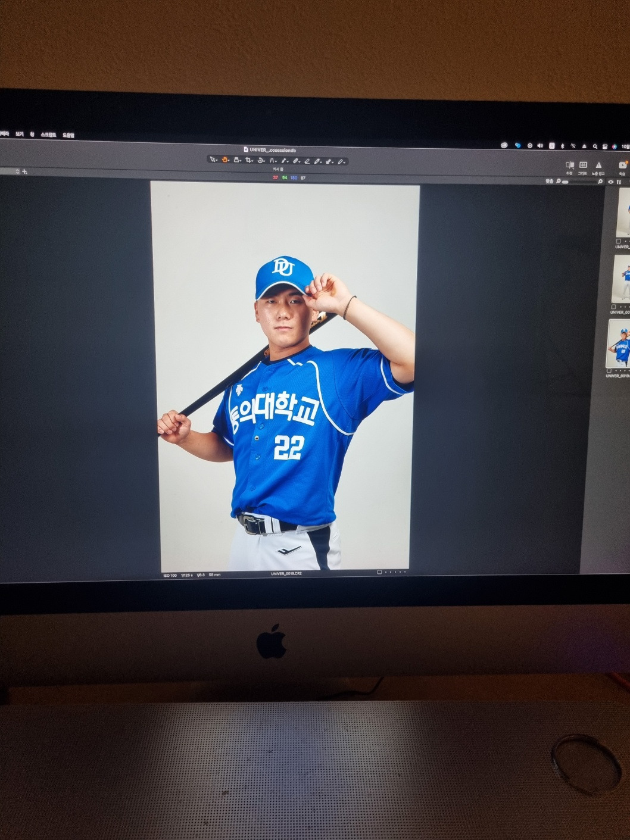Click the stepper arrows beside the plus
The image size is (630, 840).
tap(17, 171)
